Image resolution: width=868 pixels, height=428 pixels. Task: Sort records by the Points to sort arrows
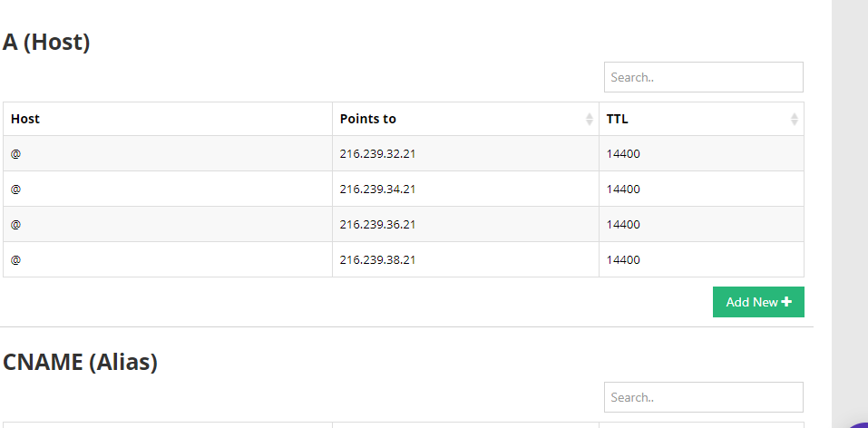[x=590, y=119]
